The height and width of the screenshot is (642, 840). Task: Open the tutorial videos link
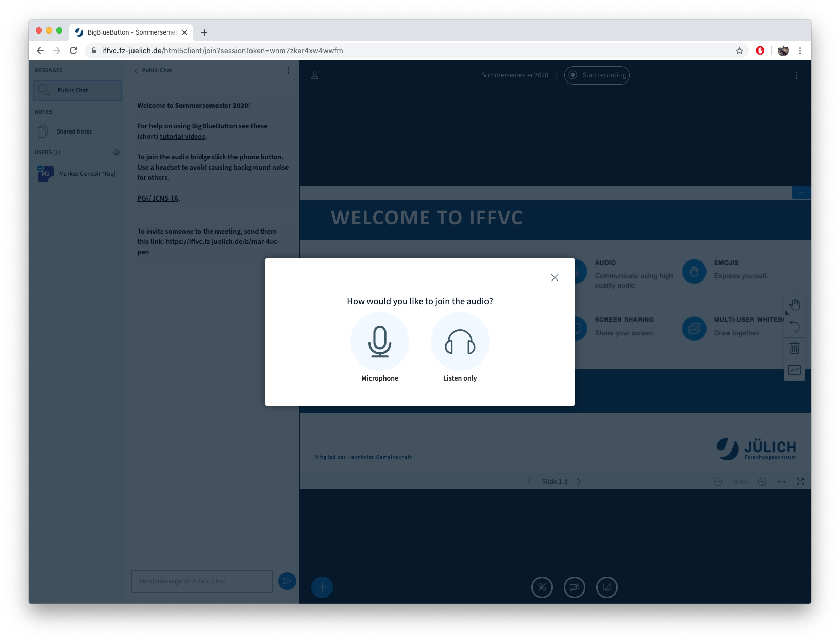pos(182,137)
